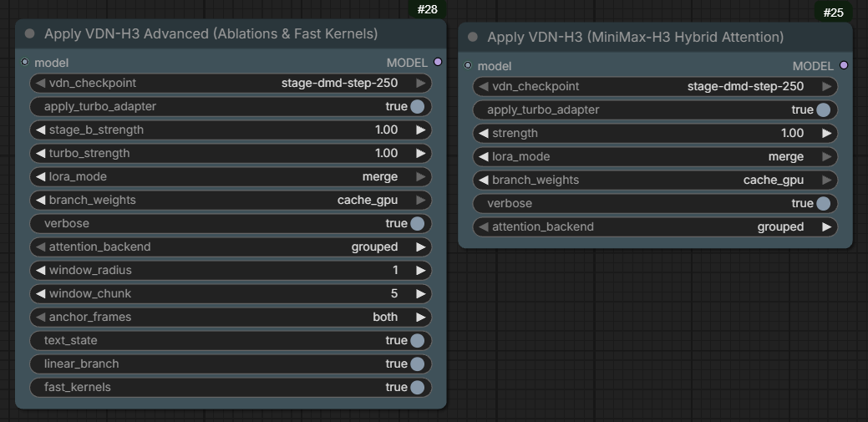Viewport: 868px width, 422px height.
Task: Open lora_mode dropdown on node #25
Action: 655,157
